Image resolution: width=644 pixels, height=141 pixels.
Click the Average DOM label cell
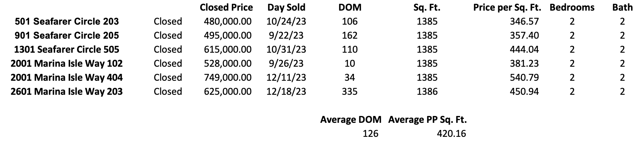pyautogui.click(x=351, y=120)
